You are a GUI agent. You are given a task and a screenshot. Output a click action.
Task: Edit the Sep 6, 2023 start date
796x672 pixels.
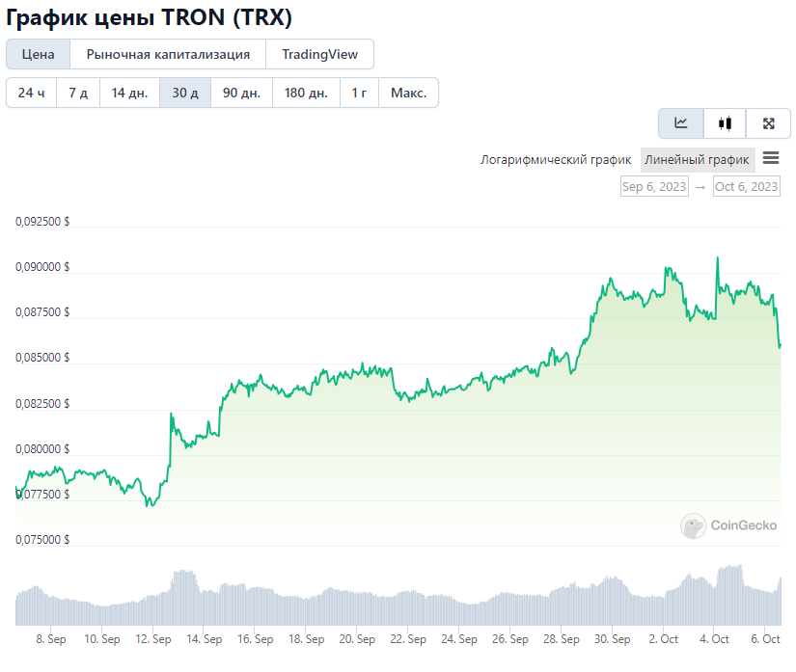point(654,187)
